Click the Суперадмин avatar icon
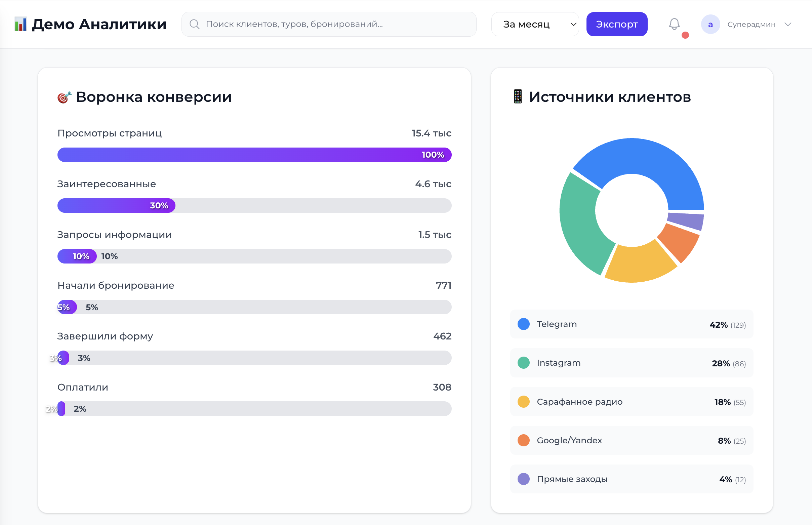 (x=711, y=24)
